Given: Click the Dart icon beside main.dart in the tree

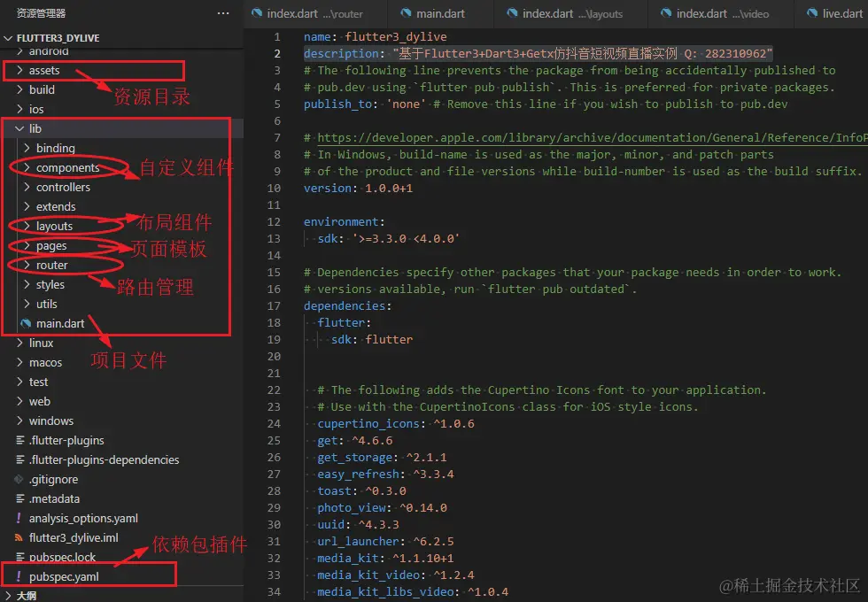Looking at the screenshot, I should click(26, 323).
